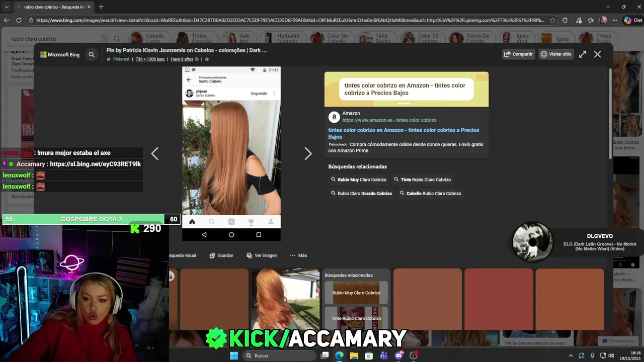Click the Compartir share button
The width and height of the screenshot is (644, 362).
(x=519, y=54)
